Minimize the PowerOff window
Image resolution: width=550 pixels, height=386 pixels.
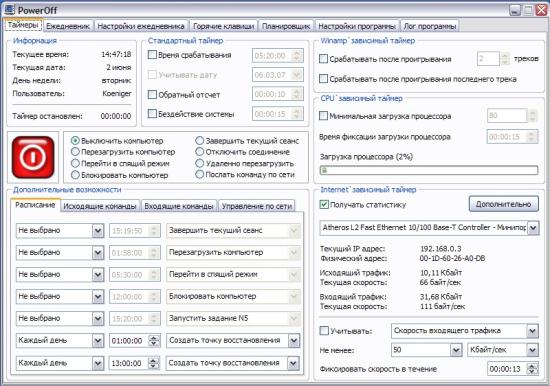pyautogui.click(x=515, y=10)
